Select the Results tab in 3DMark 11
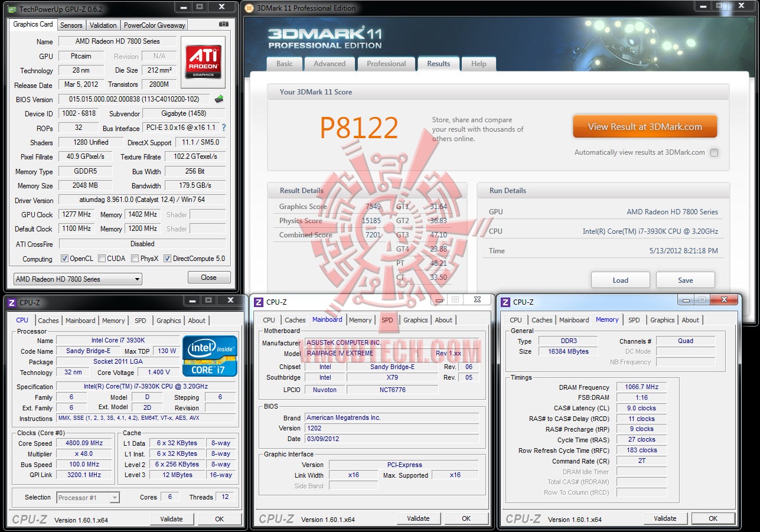This screenshot has height=532, width=760. pos(439,64)
